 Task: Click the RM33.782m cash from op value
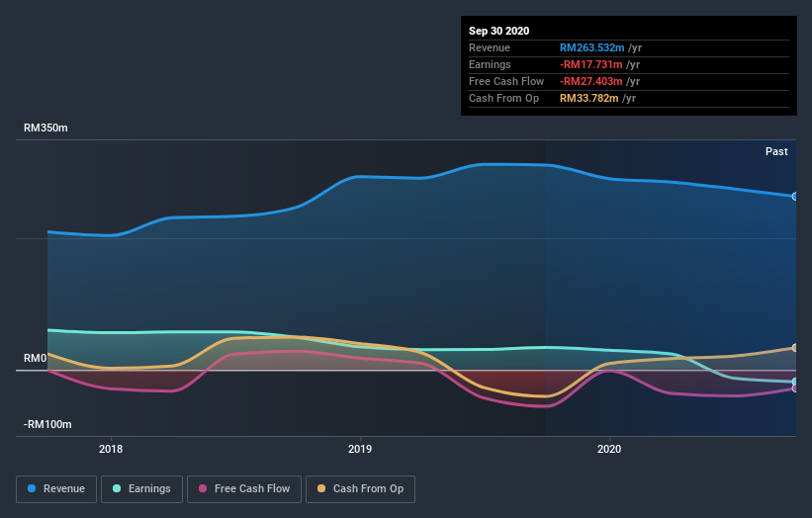[588, 98]
